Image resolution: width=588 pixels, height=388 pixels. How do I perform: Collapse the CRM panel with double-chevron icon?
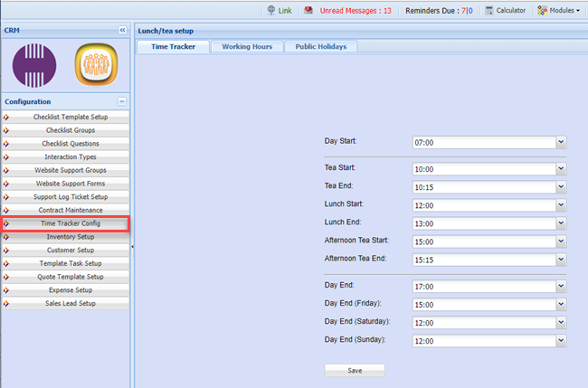pos(122,30)
